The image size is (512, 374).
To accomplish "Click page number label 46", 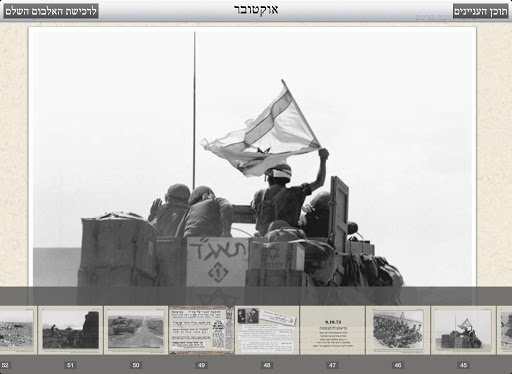I will pyautogui.click(x=398, y=365).
